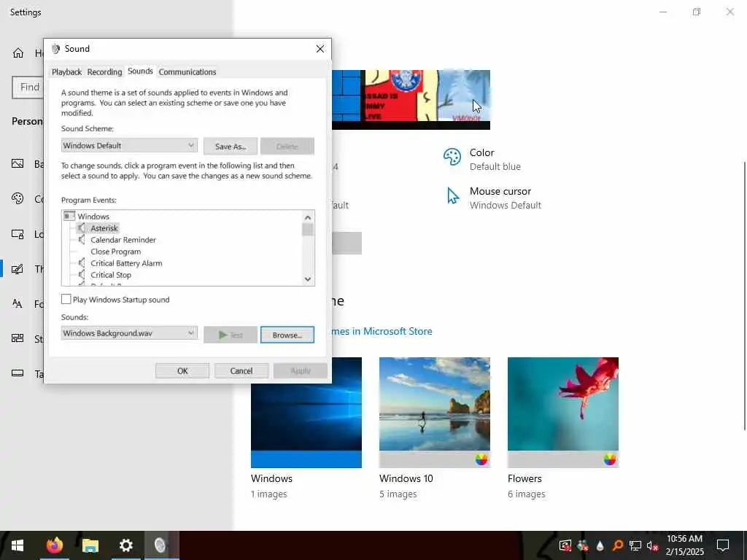
Task: Click the speaker icon next to Calendar Reminder
Action: (x=82, y=239)
